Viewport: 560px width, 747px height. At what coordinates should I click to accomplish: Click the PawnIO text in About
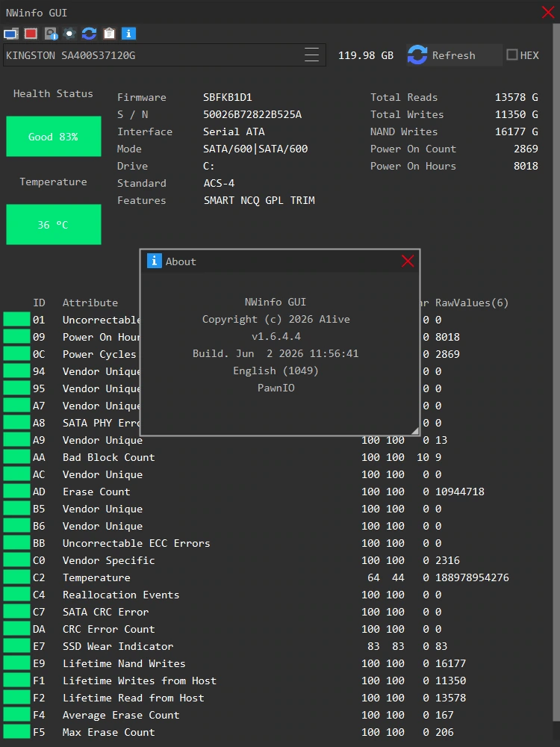coord(276,388)
